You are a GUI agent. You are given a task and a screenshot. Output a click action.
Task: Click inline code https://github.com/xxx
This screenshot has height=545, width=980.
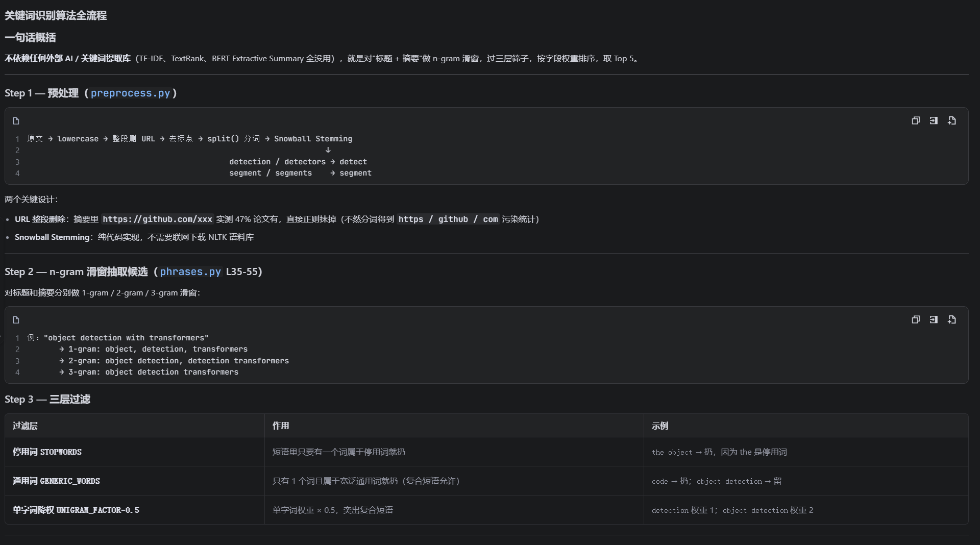(x=157, y=219)
